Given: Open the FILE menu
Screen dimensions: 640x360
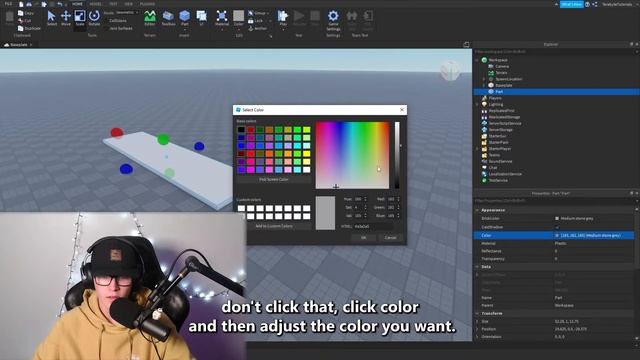Looking at the screenshot, I should coord(8,4).
